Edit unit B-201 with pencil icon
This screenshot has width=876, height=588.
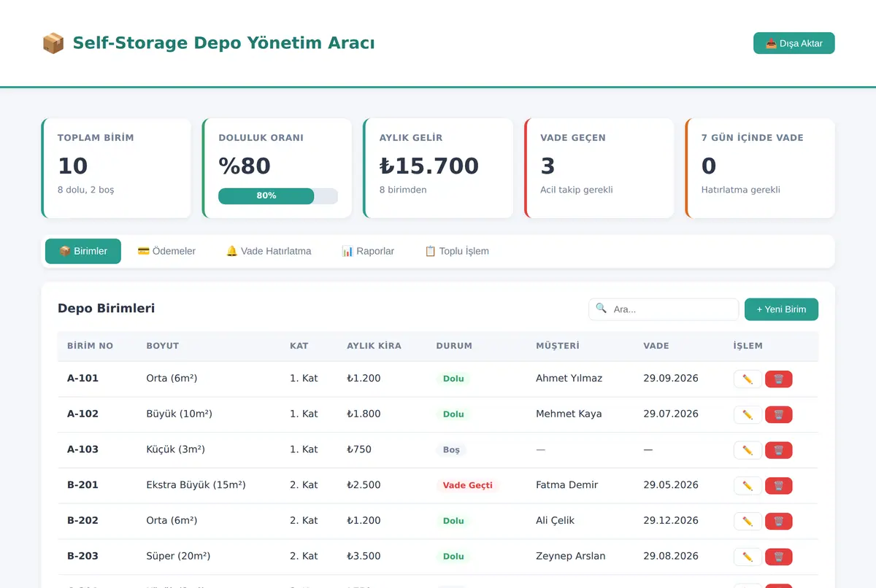pos(748,486)
